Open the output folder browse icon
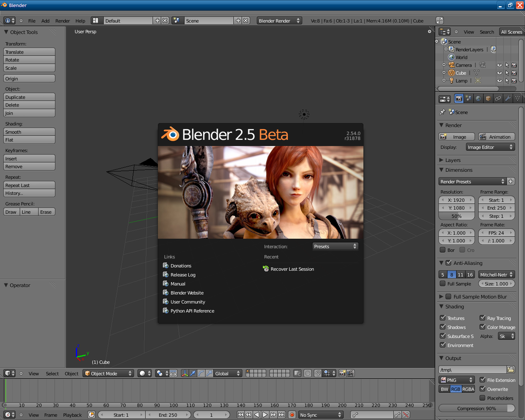The width and height of the screenshot is (525, 420). tap(511, 370)
